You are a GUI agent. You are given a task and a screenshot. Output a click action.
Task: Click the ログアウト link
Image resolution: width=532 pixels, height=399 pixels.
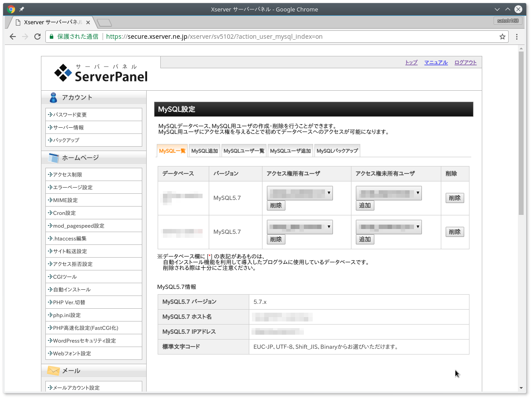coord(465,63)
